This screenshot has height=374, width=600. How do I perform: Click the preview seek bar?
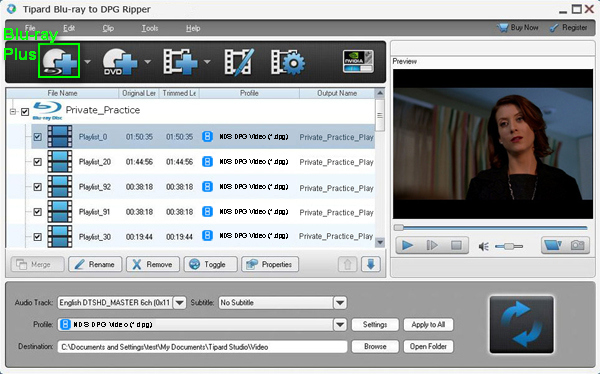click(x=491, y=227)
